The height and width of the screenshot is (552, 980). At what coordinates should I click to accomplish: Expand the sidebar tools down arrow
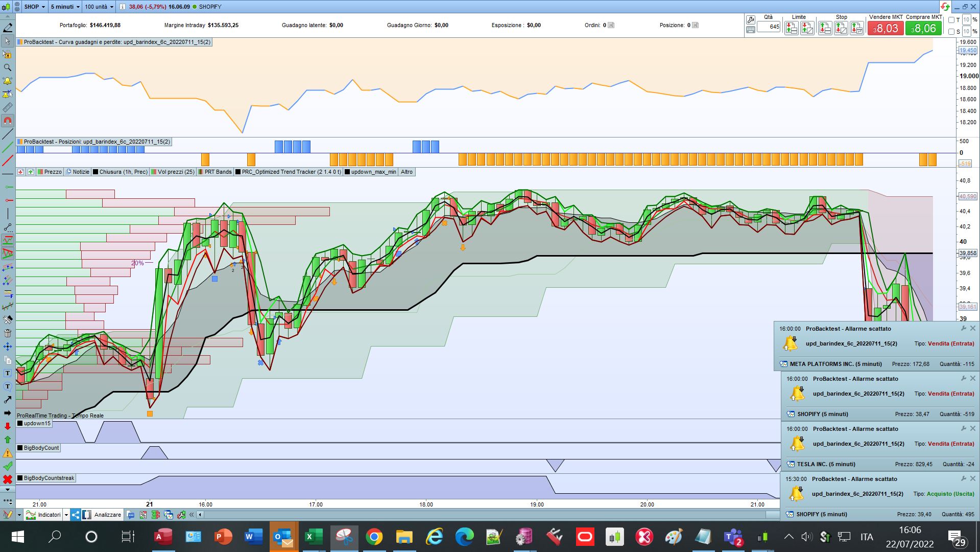(8, 490)
